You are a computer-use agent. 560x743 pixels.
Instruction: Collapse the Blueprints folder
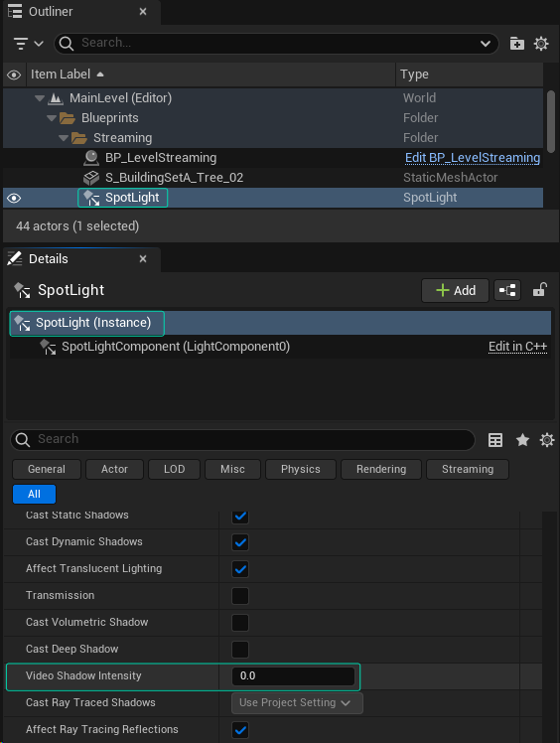coord(52,118)
